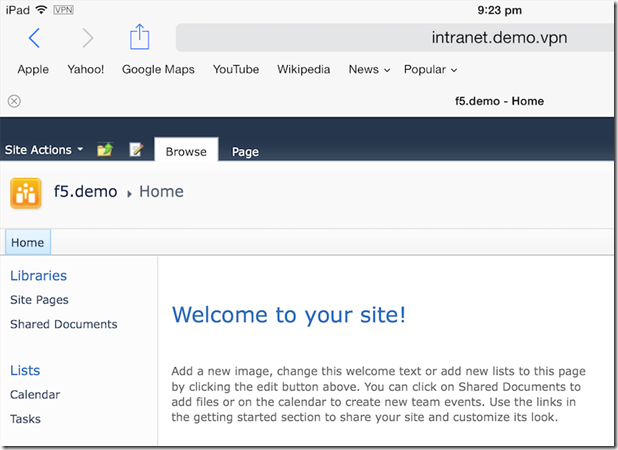The image size is (618, 450).
Task: Click the Navigate Up folder icon
Action: click(105, 150)
